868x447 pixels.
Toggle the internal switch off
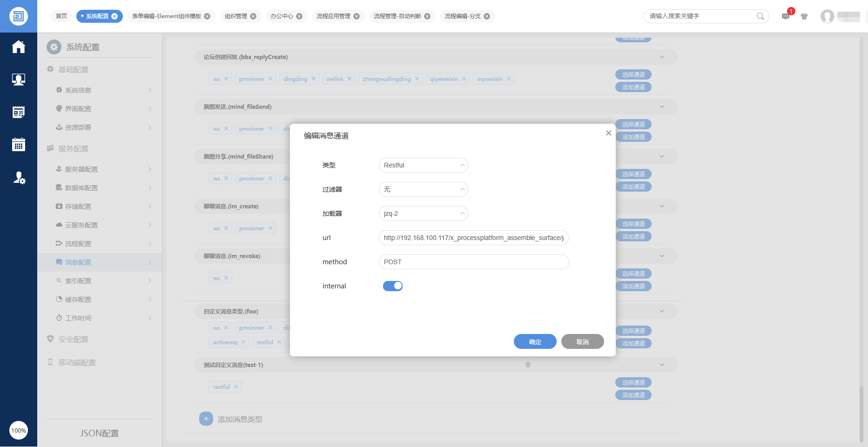pyautogui.click(x=393, y=286)
